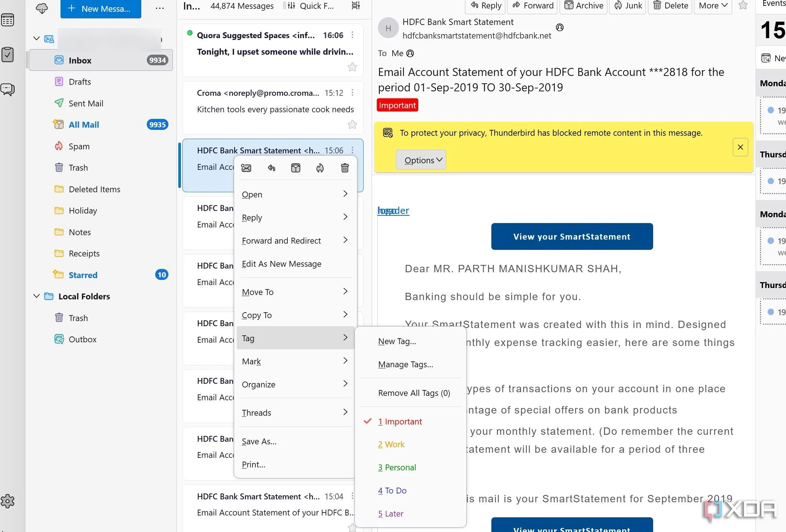
Task: Open the remote content Options dropdown
Action: tap(421, 160)
